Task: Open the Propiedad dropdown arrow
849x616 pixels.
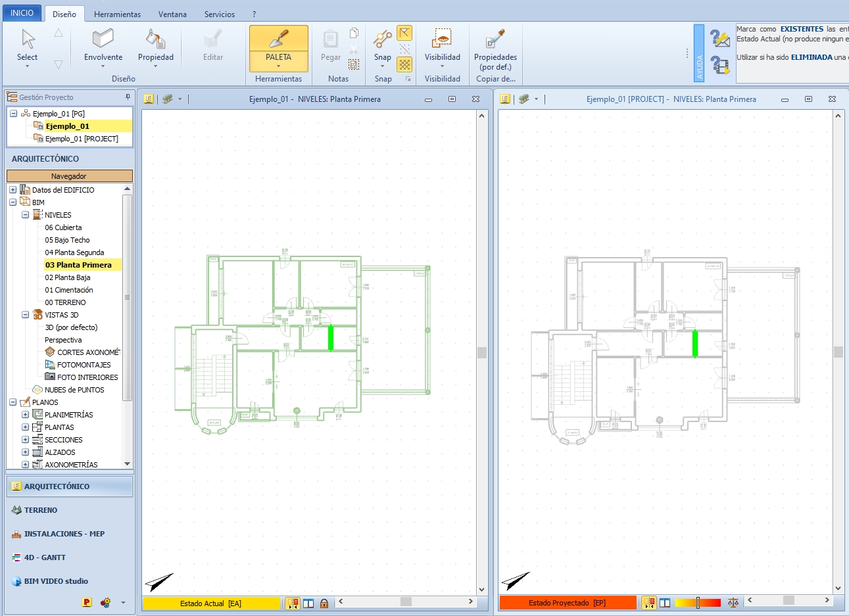Action: tap(156, 66)
